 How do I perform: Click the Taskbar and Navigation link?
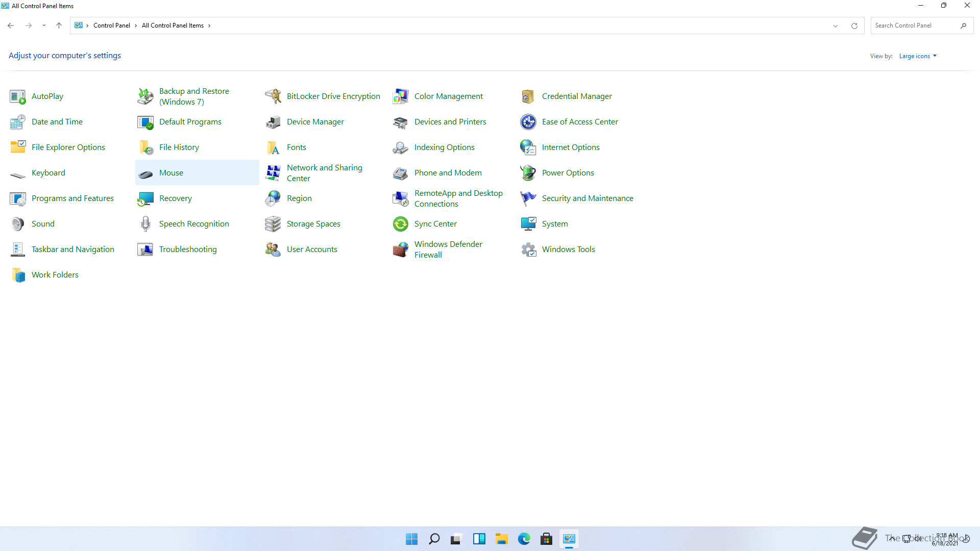pos(73,249)
